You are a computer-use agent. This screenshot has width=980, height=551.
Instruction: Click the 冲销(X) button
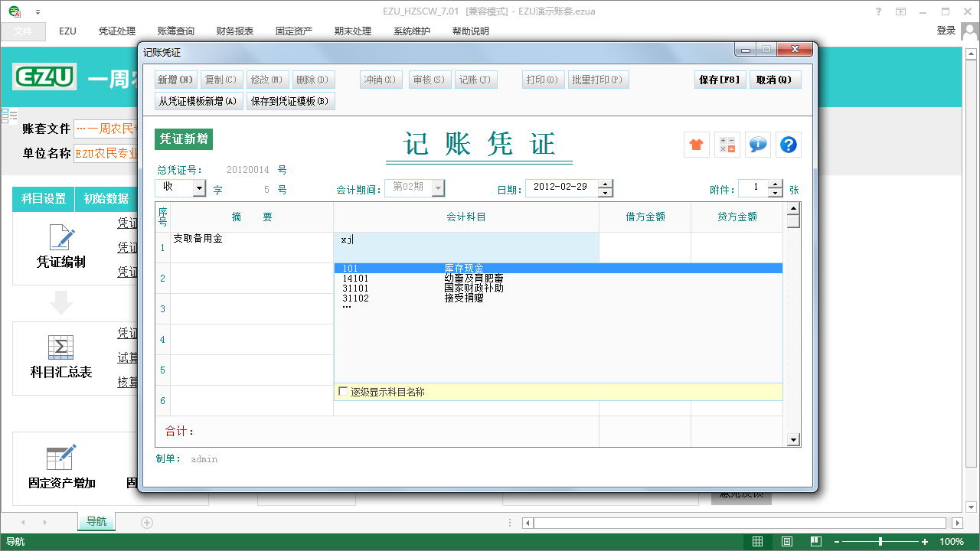point(381,80)
